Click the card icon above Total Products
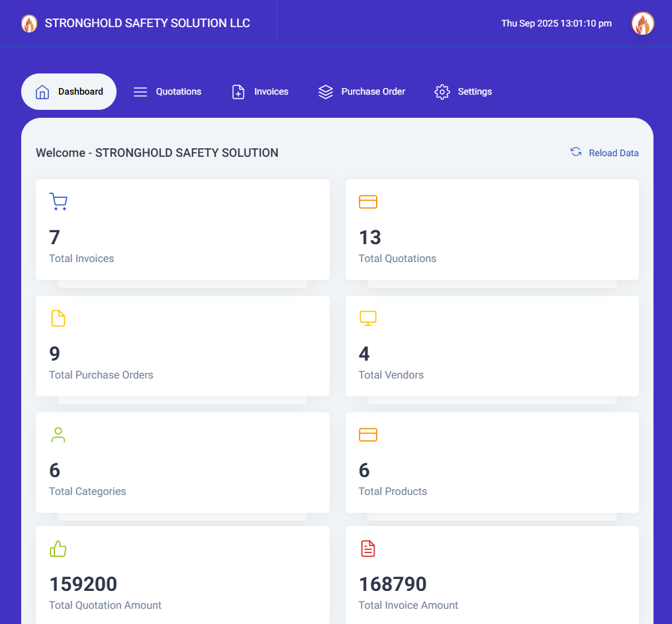The image size is (672, 624). pos(367,435)
